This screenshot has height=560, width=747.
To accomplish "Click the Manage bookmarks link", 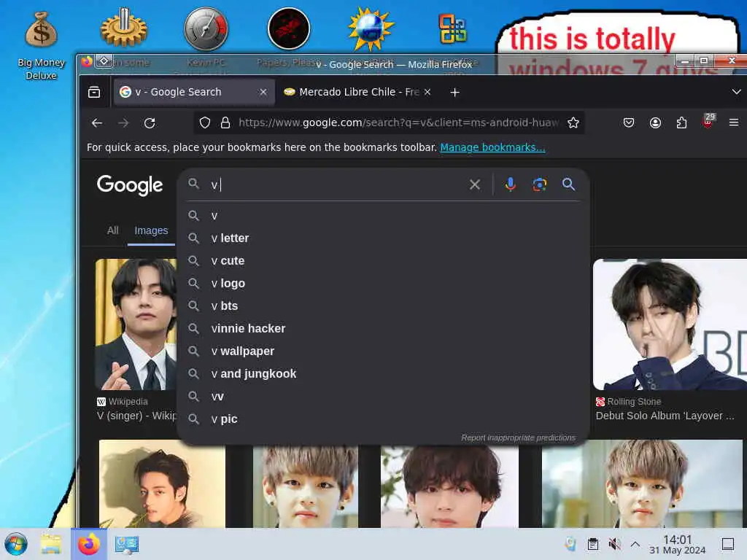I will 492,147.
